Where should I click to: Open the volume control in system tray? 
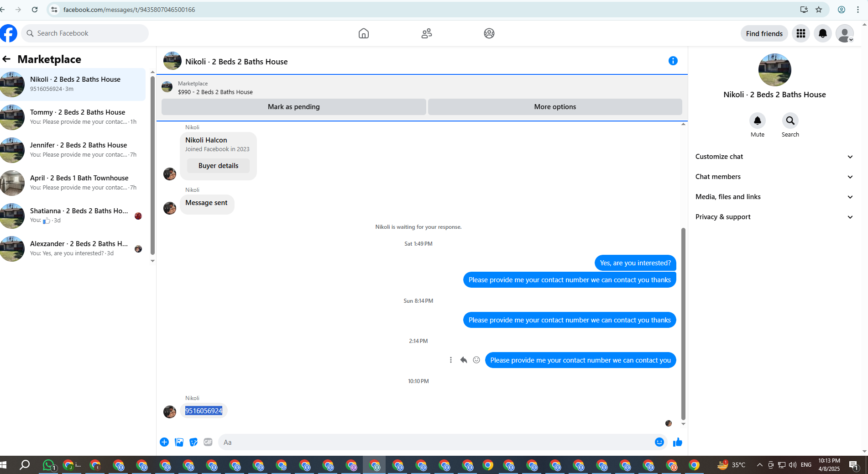point(793,465)
